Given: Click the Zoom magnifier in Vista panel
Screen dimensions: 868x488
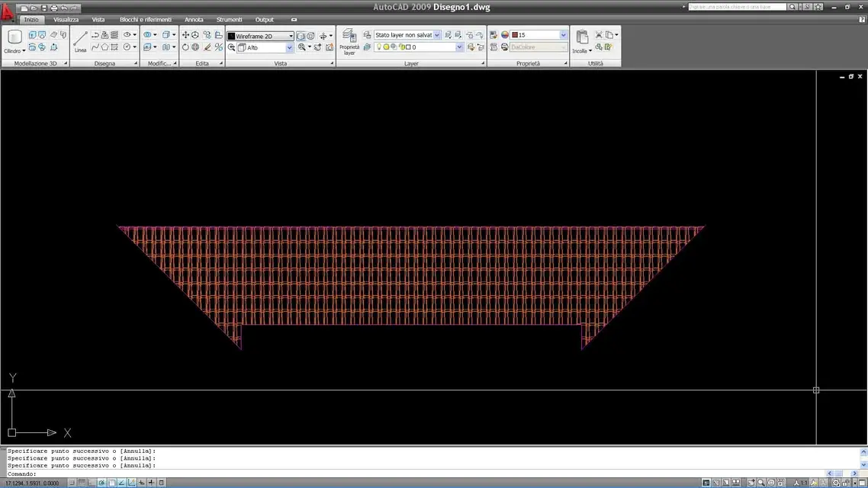Looking at the screenshot, I should [x=302, y=47].
